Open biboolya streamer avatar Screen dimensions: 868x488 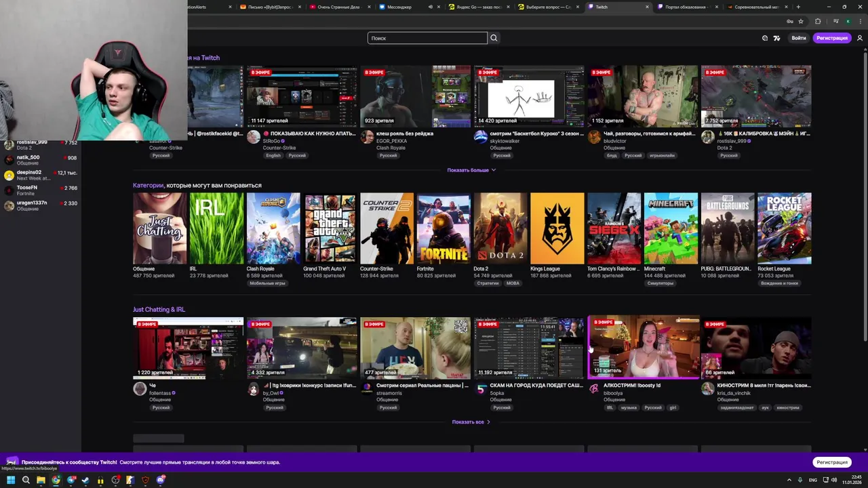[x=594, y=388]
